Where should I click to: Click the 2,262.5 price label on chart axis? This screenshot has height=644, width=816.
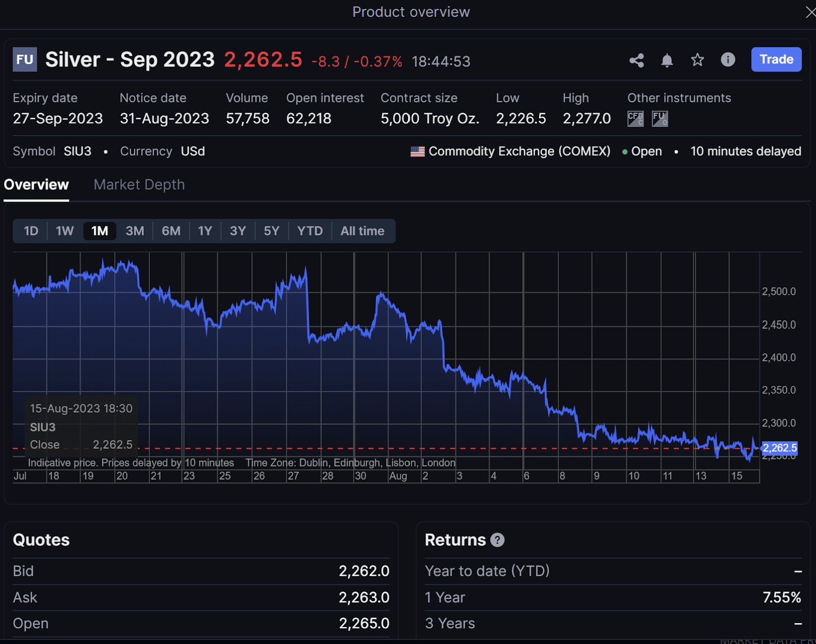point(779,448)
